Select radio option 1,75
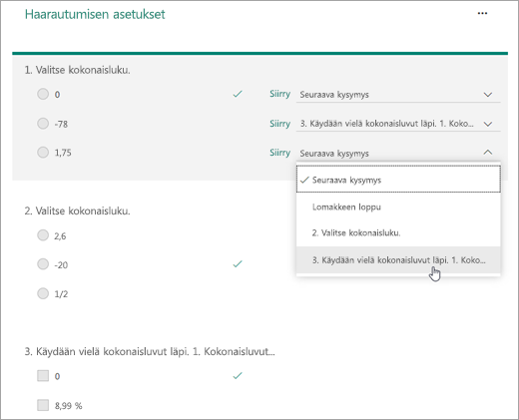The width and height of the screenshot is (519, 420). pos(43,153)
